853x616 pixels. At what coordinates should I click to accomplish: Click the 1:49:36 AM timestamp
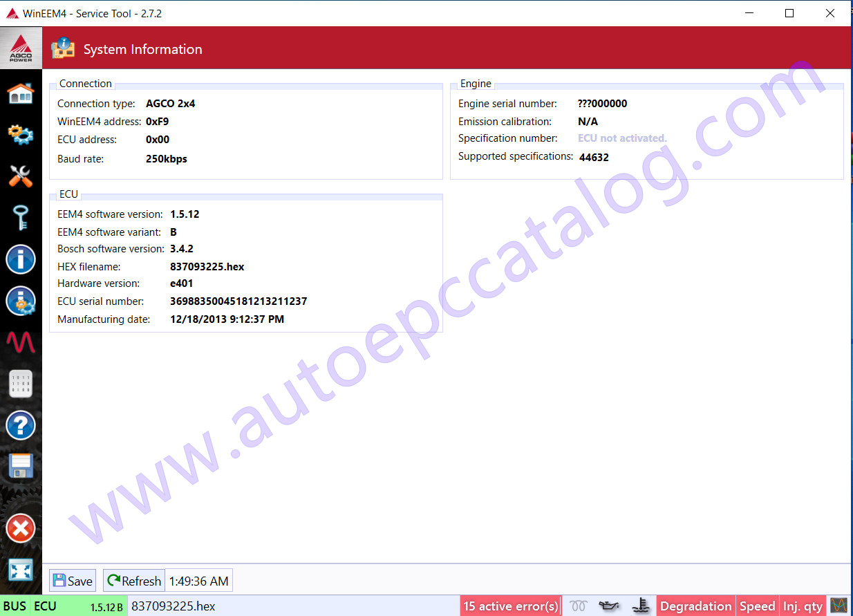199,581
